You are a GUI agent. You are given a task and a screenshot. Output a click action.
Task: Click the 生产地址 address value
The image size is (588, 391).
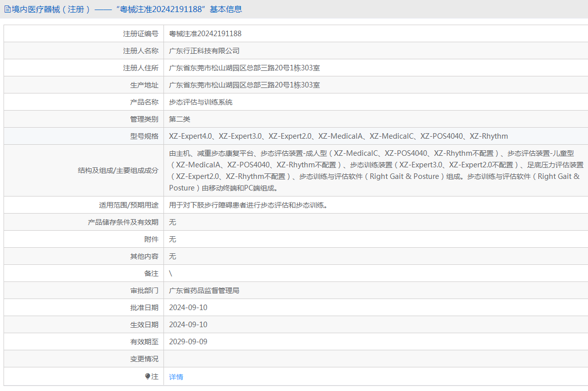point(244,85)
